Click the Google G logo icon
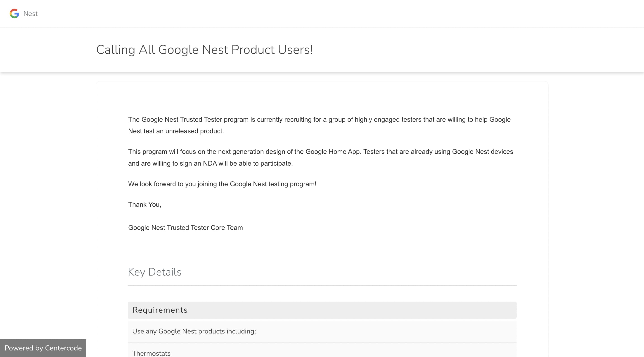The height and width of the screenshot is (357, 644). 14,14
